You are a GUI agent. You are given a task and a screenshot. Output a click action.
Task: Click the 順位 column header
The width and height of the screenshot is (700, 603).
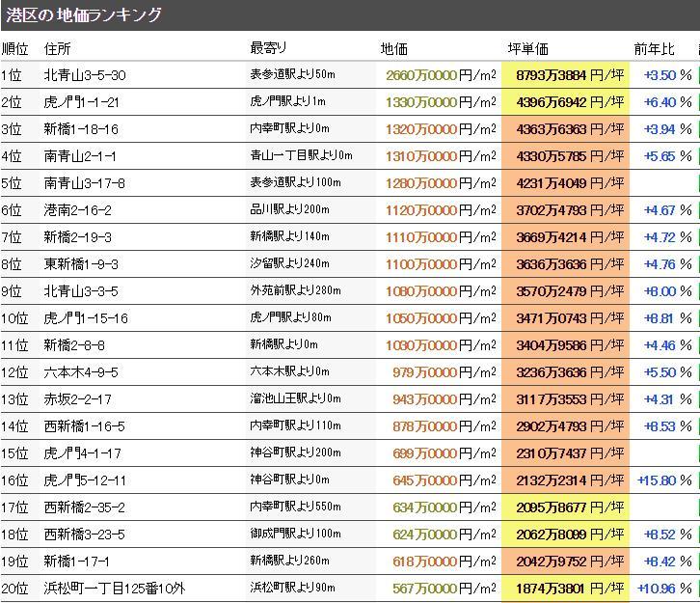(x=15, y=48)
